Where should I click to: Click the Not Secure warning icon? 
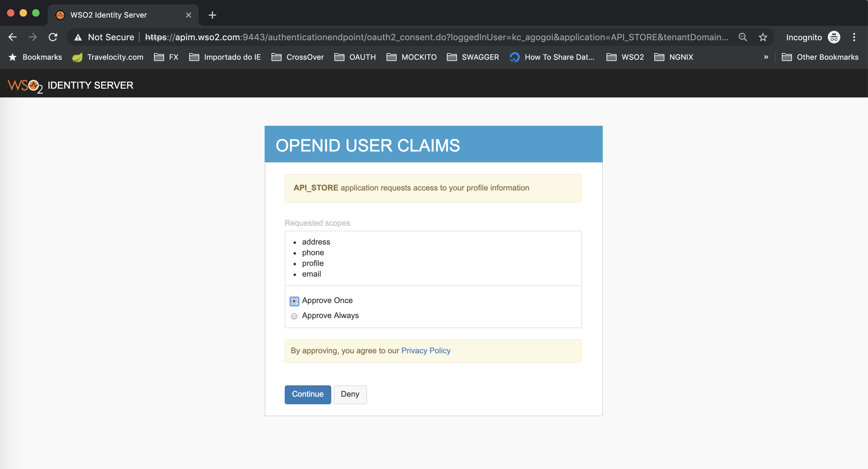point(78,37)
